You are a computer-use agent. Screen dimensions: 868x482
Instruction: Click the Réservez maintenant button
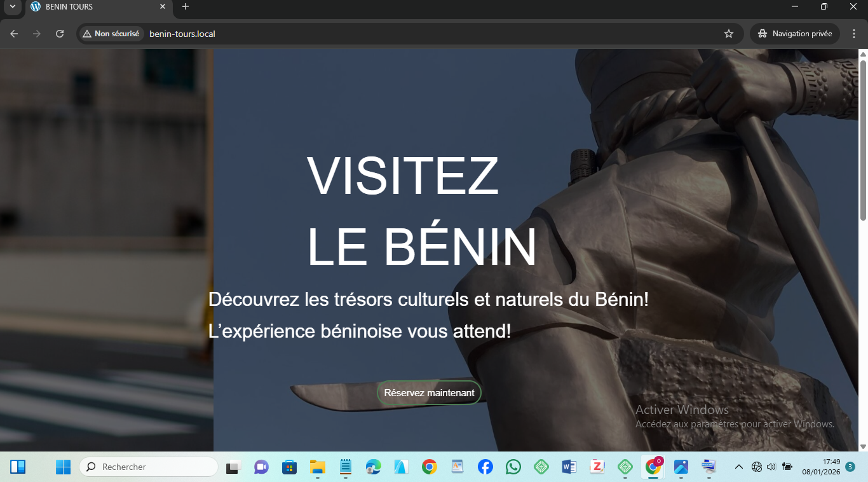pyautogui.click(x=429, y=393)
